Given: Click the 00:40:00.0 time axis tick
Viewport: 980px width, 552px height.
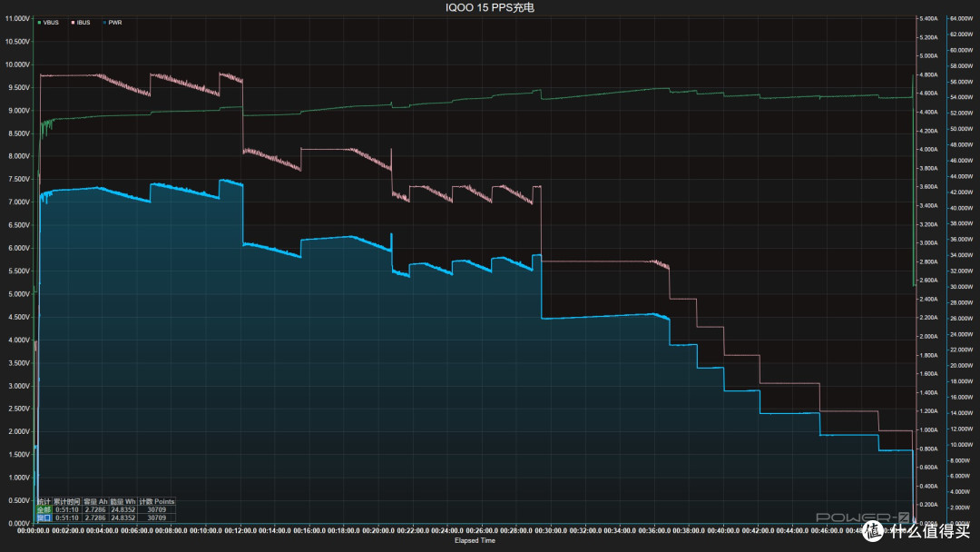Looking at the screenshot, I should [x=723, y=531].
